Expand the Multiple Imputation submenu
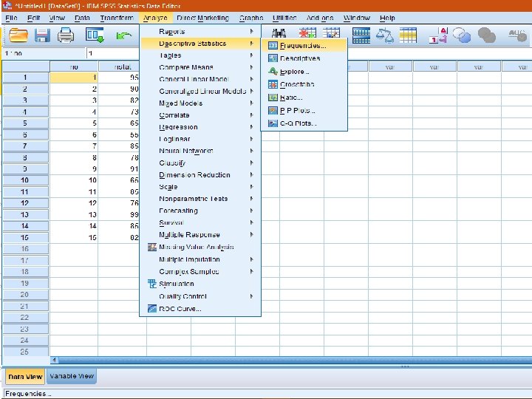 [x=200, y=259]
